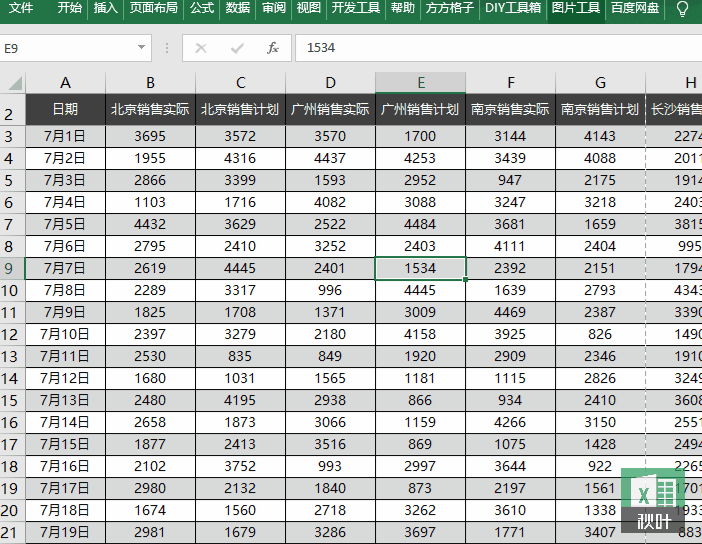The image size is (702, 544).
Task: Select column E header
Action: (420, 83)
